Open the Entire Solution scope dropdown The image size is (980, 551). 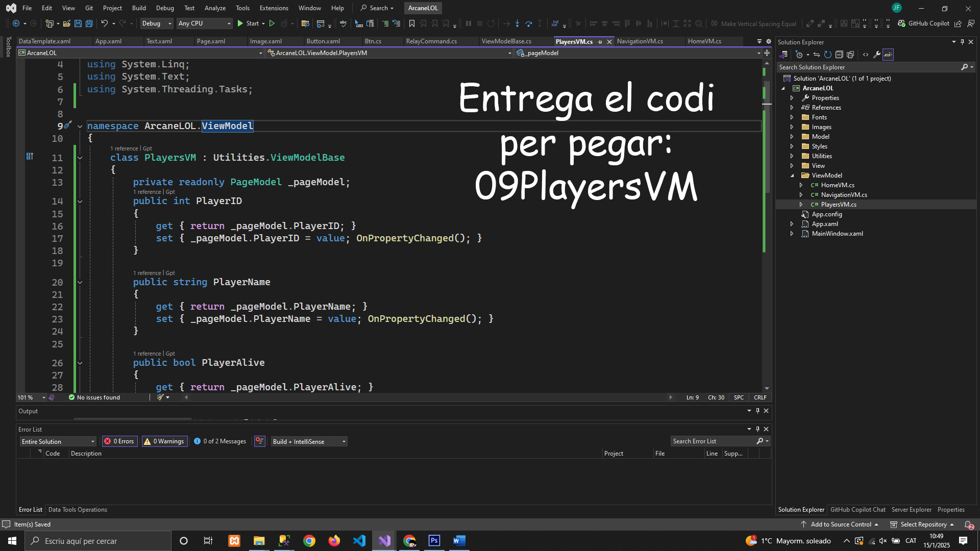tap(58, 441)
